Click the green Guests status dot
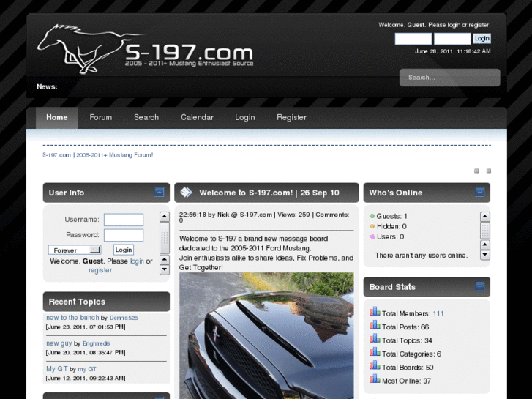 [372, 216]
